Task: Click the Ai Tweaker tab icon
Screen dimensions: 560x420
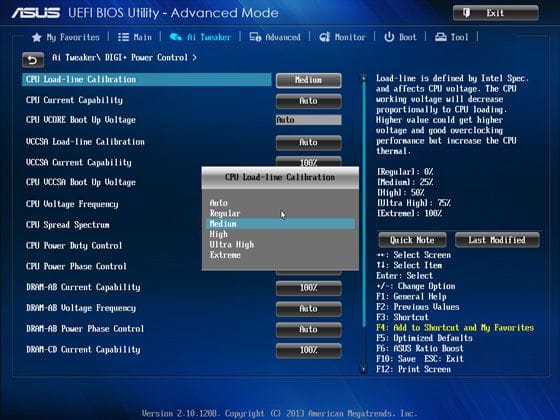Action: (176, 37)
